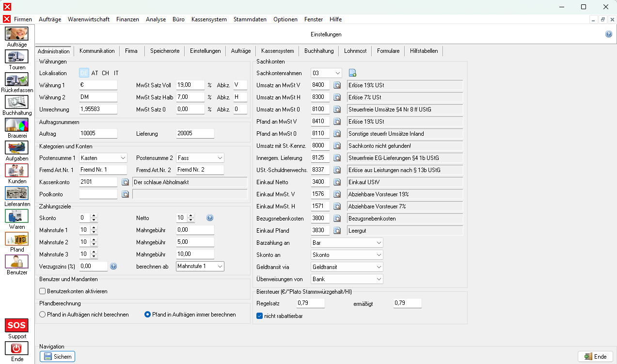Image resolution: width=617 pixels, height=364 pixels.
Task: Open the Touren truck icon
Action: (16, 57)
